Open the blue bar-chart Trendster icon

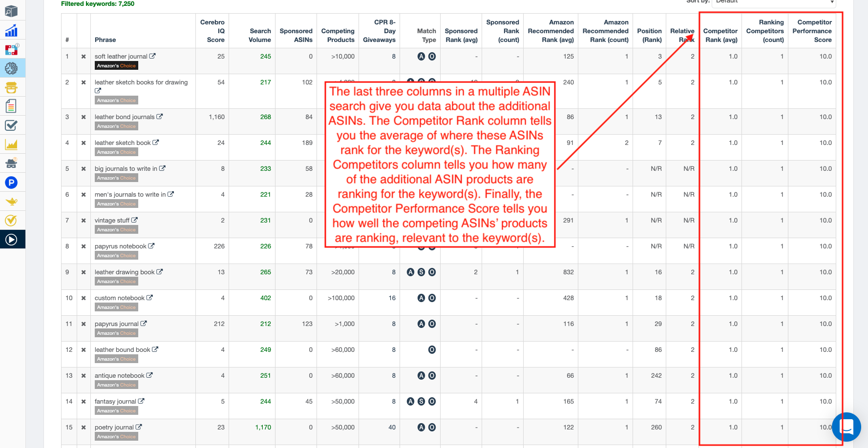click(x=11, y=31)
